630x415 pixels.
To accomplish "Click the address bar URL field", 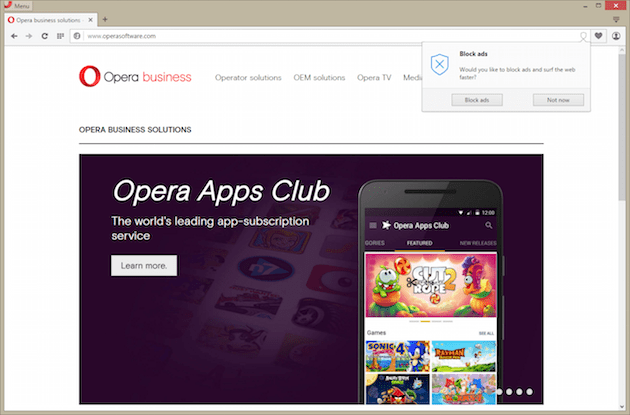I will (x=331, y=36).
